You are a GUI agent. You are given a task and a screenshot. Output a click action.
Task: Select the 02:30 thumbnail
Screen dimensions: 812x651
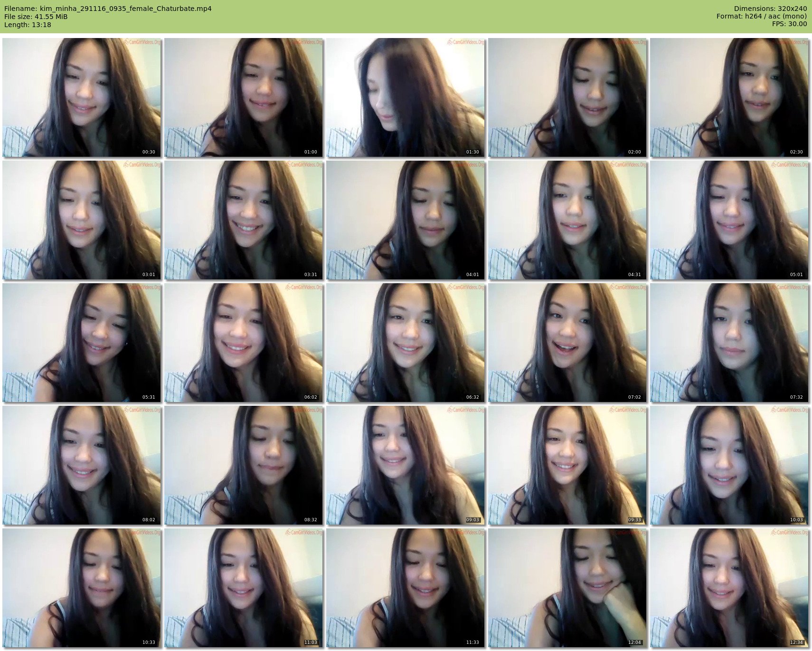click(x=729, y=97)
